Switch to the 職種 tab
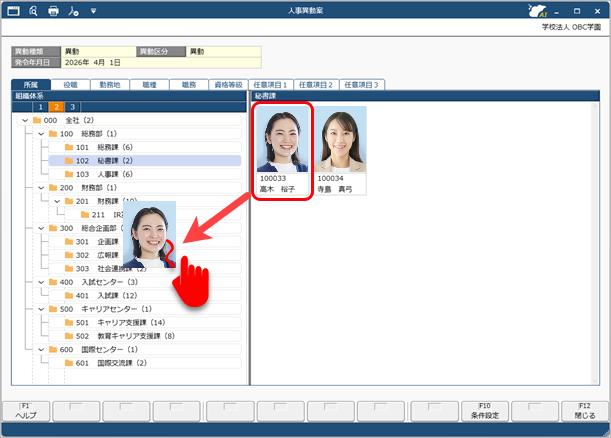Screen dimensions: 611x438 tap(150, 85)
